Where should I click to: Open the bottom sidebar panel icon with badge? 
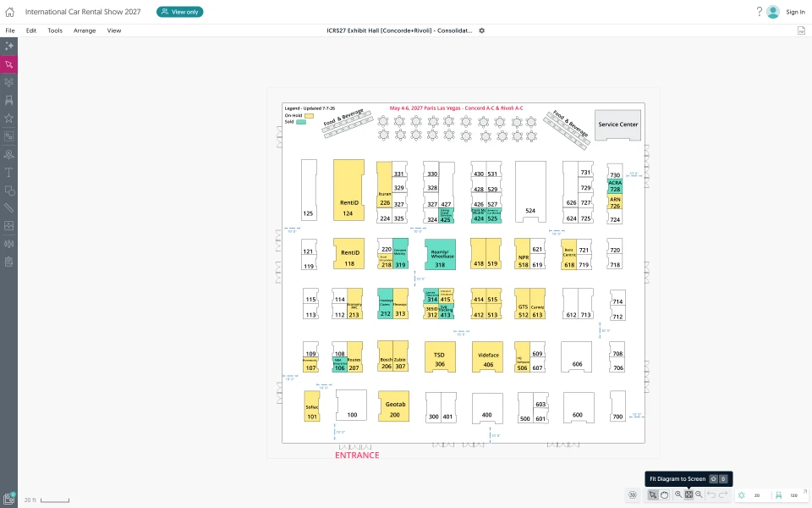point(8,499)
